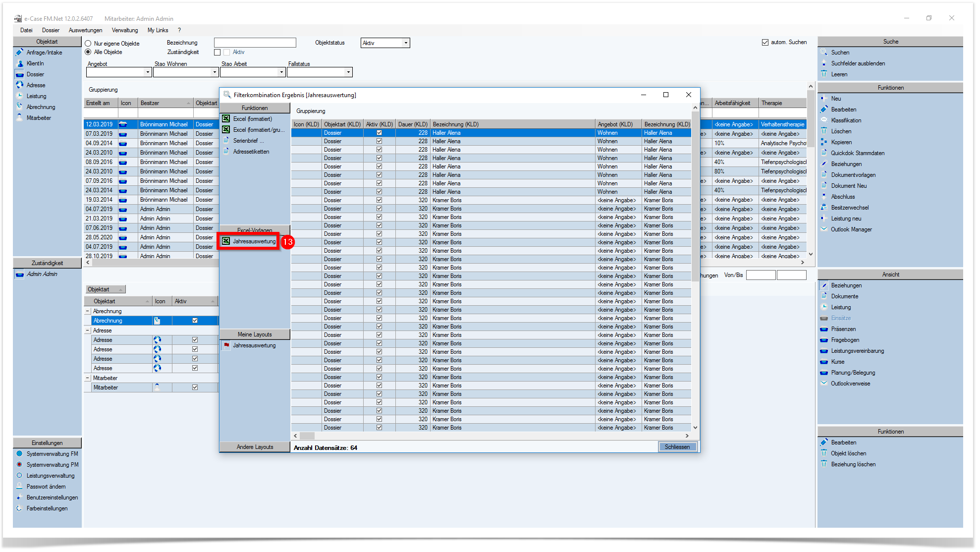Image resolution: width=980 pixels, height=552 pixels.
Task: Toggle Aktiv checkbox in Mitarbeiter row
Action: pos(195,387)
